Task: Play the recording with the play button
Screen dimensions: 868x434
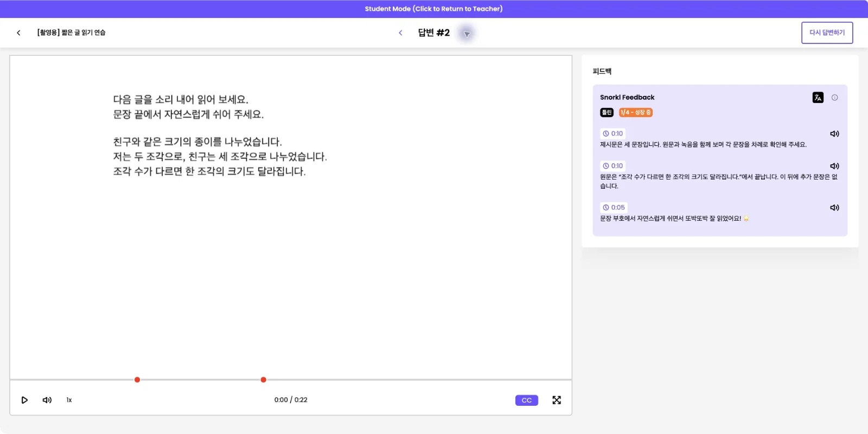Action: (x=24, y=400)
